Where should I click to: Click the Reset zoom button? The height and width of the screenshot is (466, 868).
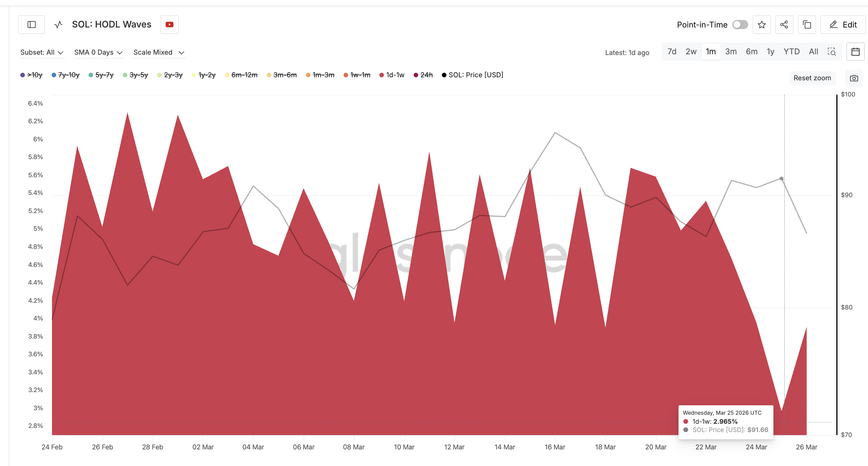tap(812, 78)
